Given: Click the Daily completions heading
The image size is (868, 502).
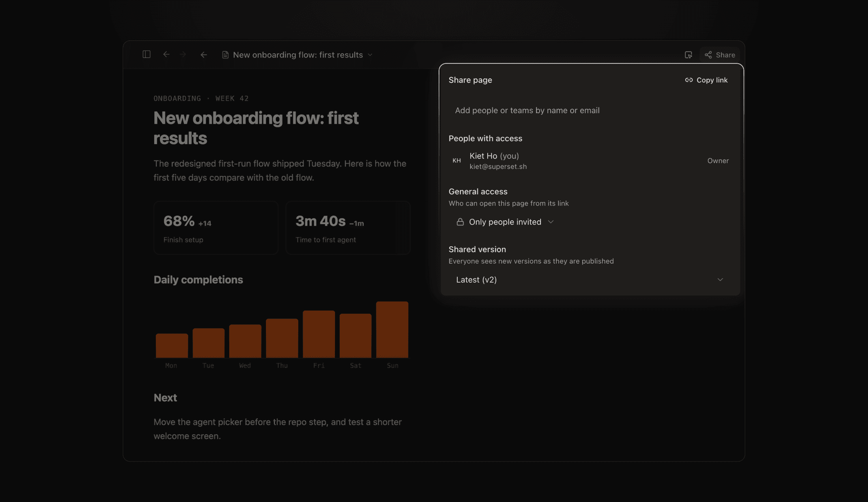Looking at the screenshot, I should point(198,280).
